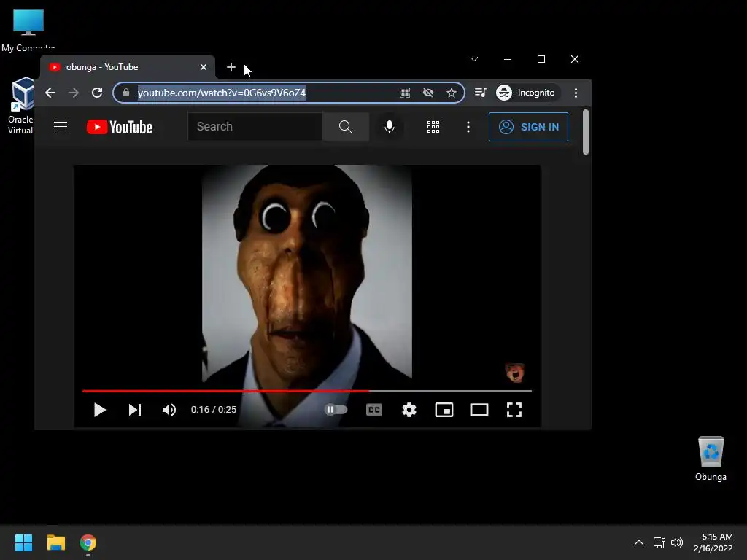Toggle closed captions CC button
The width and height of the screenshot is (747, 560).
[x=374, y=410]
